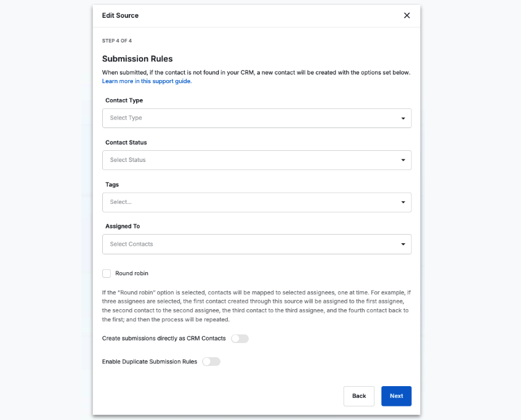Click the Contact Type dropdown arrow
Screen dimensions: 521x420
coord(403,118)
